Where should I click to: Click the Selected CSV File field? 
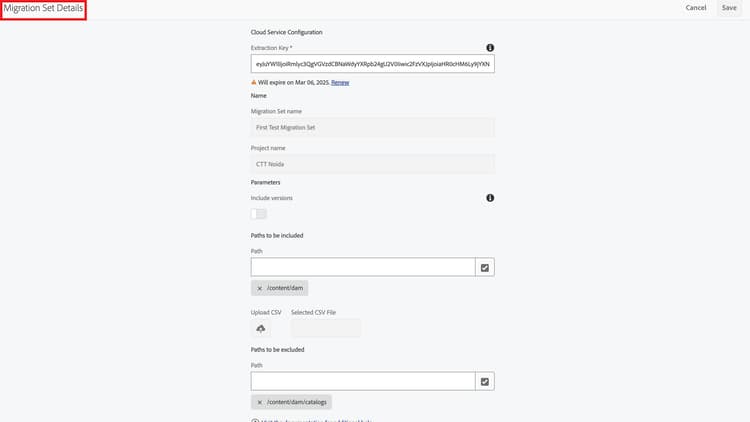pyautogui.click(x=325, y=328)
